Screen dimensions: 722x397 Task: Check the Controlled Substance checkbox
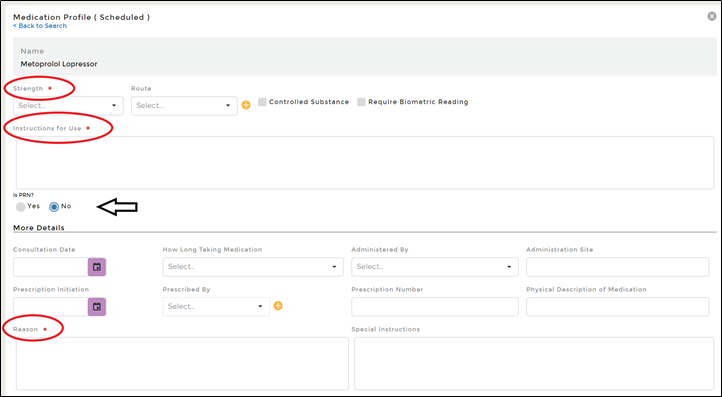pyautogui.click(x=262, y=102)
